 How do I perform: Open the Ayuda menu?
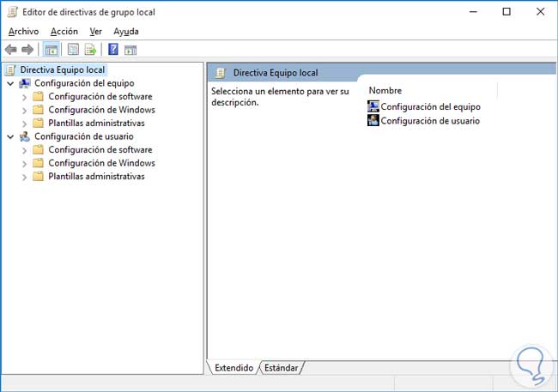[x=126, y=32]
